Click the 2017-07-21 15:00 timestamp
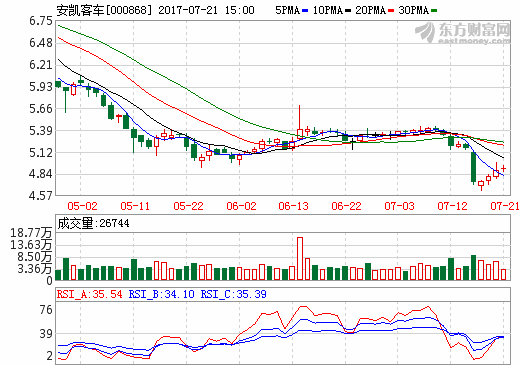The image size is (520, 365). point(206,10)
